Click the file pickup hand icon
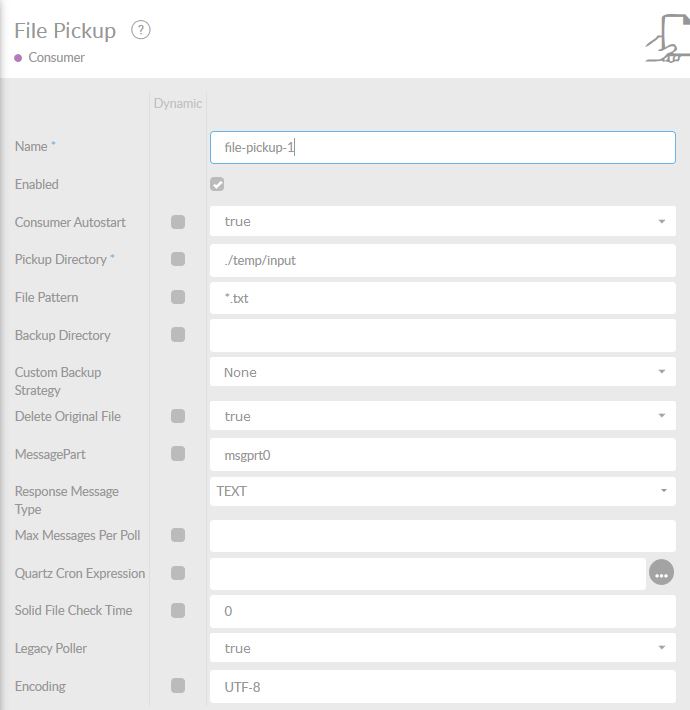The width and height of the screenshot is (690, 710). pyautogui.click(x=664, y=40)
